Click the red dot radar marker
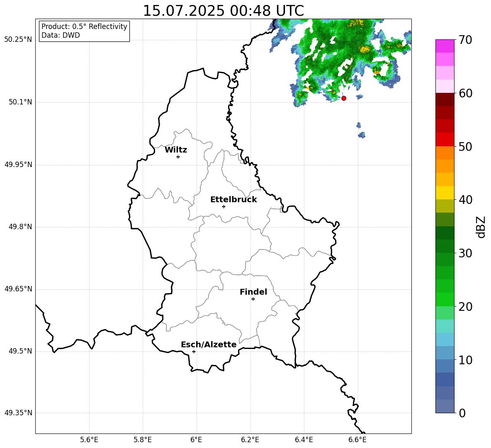Viewport: 491px width, 448px height. [x=344, y=98]
